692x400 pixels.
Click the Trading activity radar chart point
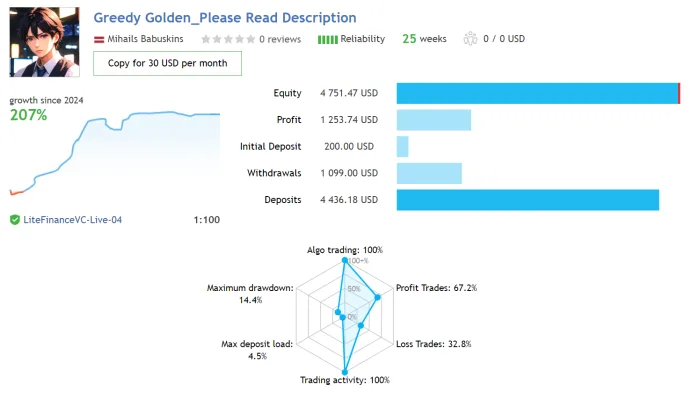click(345, 372)
